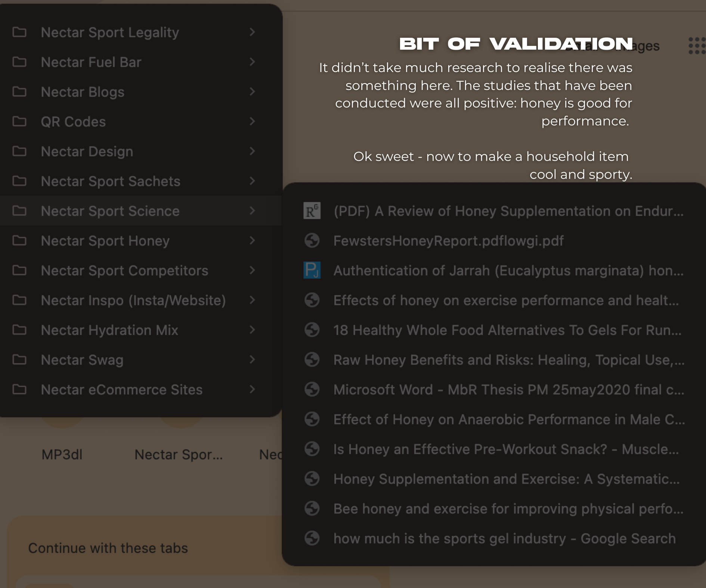Open Is Honey an Effective Pre-Workout Snack bookmark
706x588 pixels.
(x=506, y=449)
